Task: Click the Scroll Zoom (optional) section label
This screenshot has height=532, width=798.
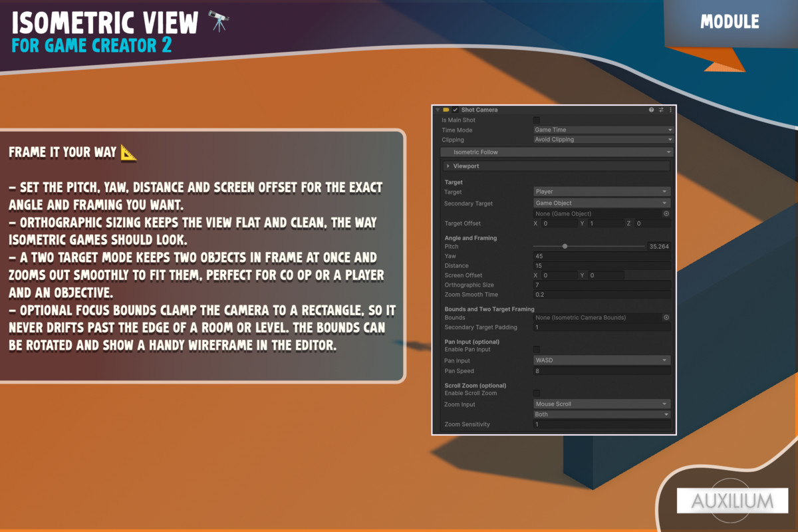Action: click(x=475, y=386)
